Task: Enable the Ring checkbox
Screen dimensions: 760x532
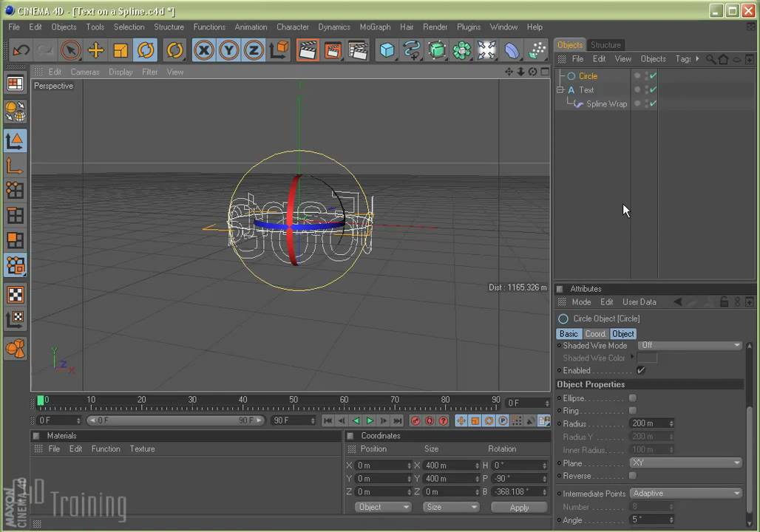Action: [x=633, y=410]
